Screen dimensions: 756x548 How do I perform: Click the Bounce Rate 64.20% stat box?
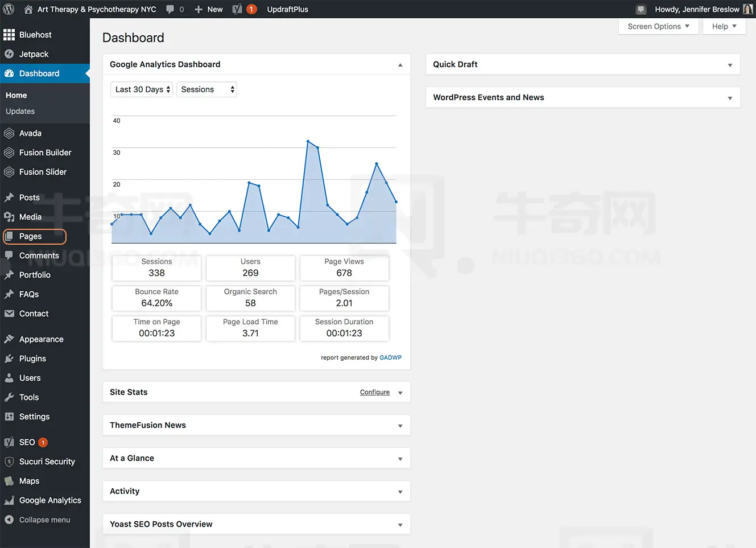pyautogui.click(x=156, y=298)
